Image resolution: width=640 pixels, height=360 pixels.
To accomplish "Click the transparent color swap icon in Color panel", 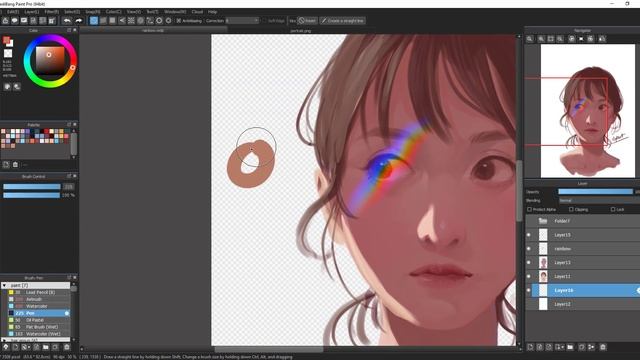I will tap(8, 53).
